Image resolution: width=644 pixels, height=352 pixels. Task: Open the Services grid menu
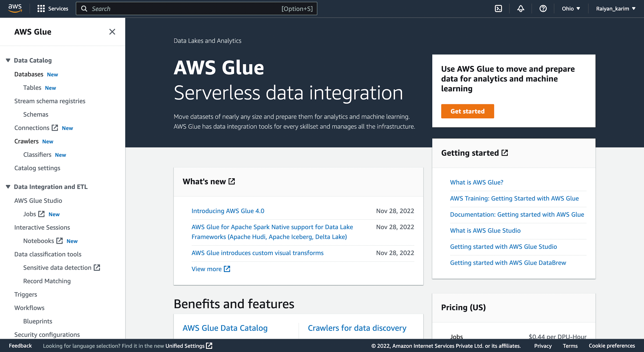coord(53,9)
